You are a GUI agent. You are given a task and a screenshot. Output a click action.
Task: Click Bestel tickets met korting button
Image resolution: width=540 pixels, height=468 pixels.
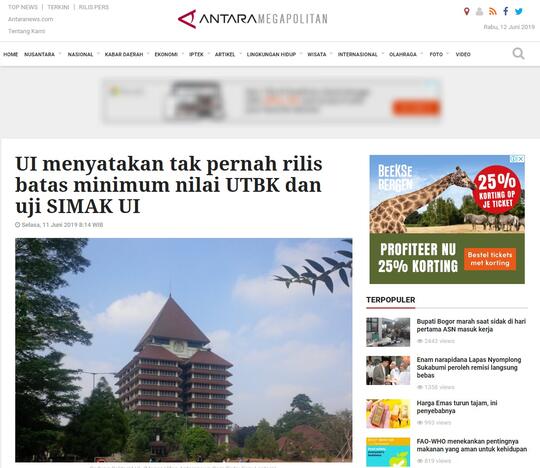pyautogui.click(x=490, y=259)
